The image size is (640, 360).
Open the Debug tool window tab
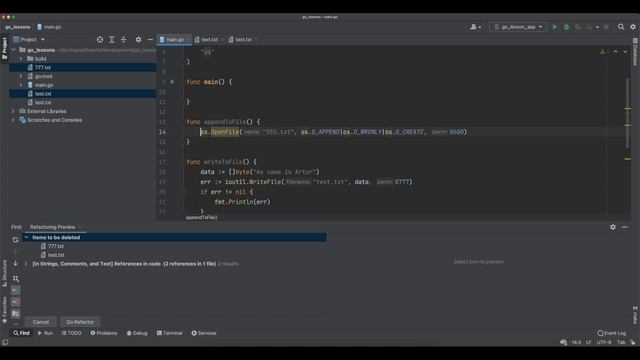137,333
